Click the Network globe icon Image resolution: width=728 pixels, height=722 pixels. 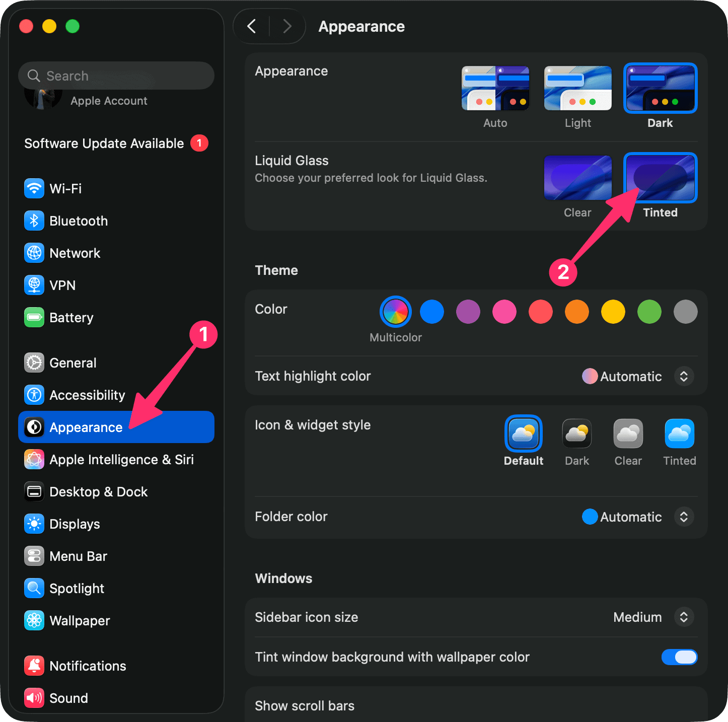[x=34, y=253]
